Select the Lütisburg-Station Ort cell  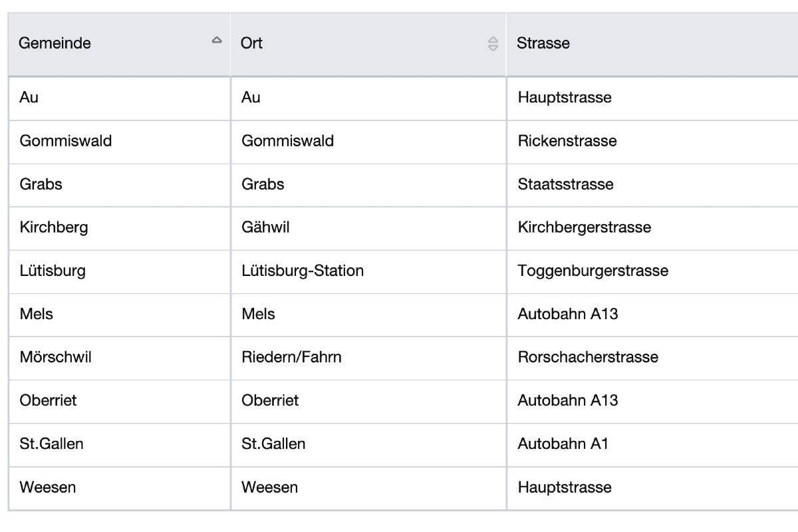(303, 271)
